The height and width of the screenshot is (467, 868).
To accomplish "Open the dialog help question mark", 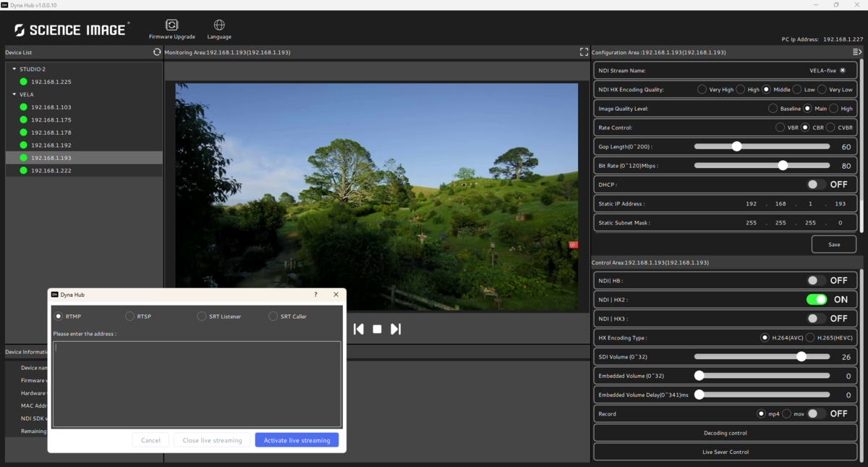I will (315, 295).
